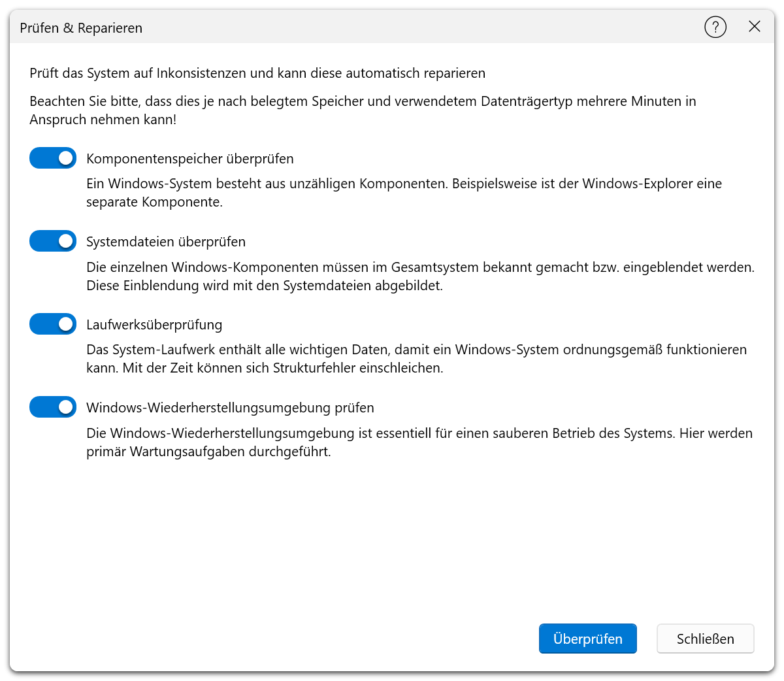Click the Prüfen & Reparieren title
This screenshot has width=784, height=681.
click(x=80, y=28)
